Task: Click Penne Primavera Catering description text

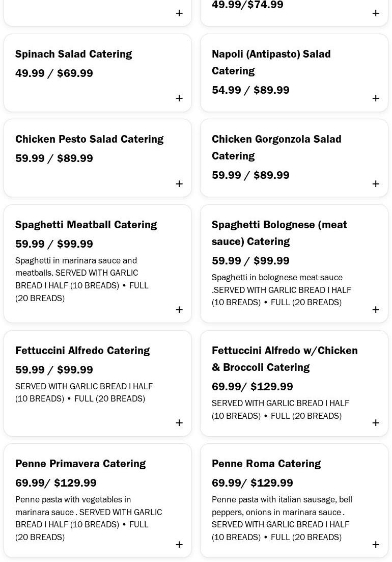Action: click(x=88, y=518)
